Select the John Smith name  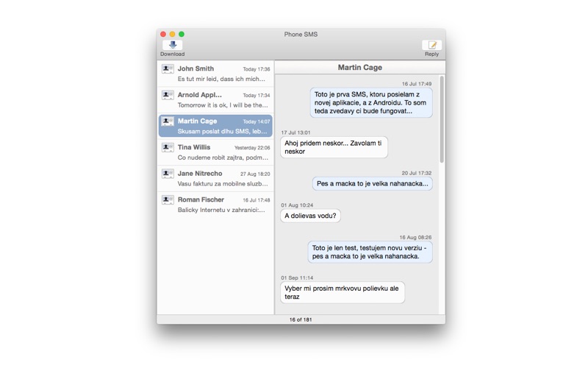(x=196, y=68)
